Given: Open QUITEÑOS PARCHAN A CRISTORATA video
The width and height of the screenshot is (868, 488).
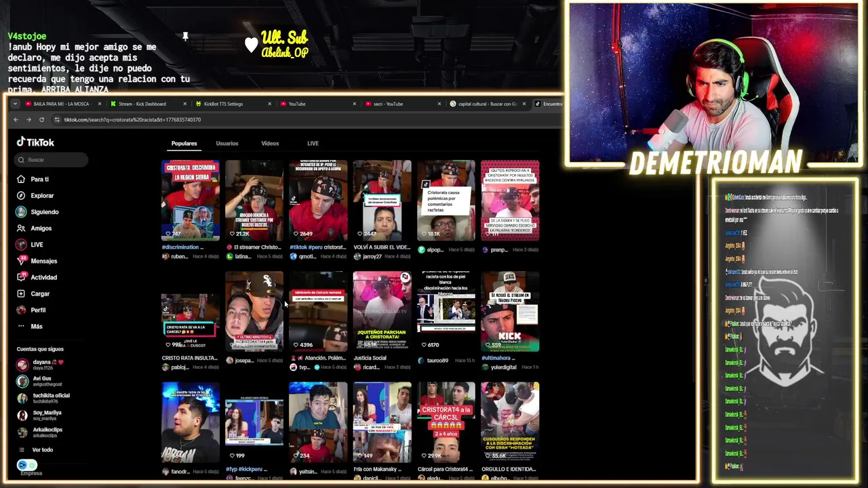Looking at the screenshot, I should (x=382, y=312).
